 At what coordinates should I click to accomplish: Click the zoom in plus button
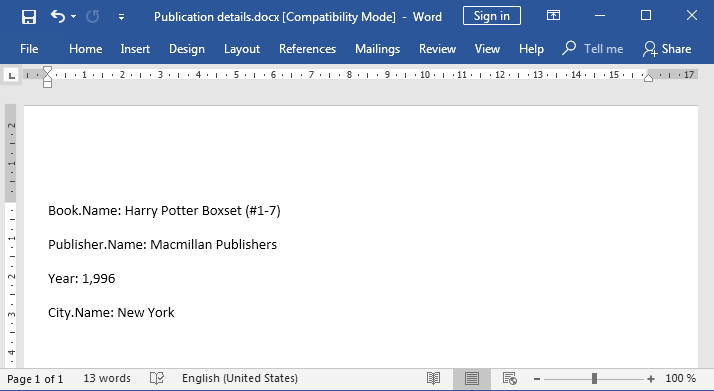coord(651,379)
